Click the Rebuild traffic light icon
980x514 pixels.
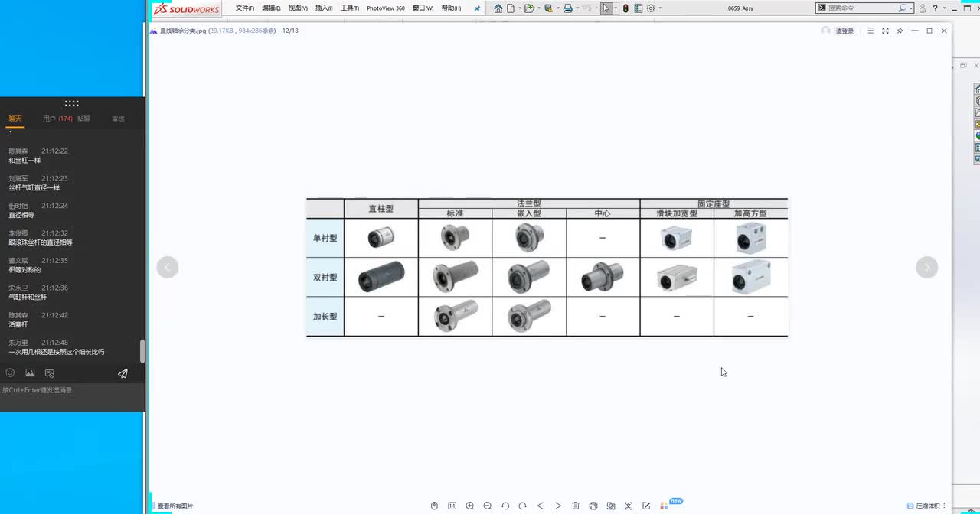coord(626,8)
